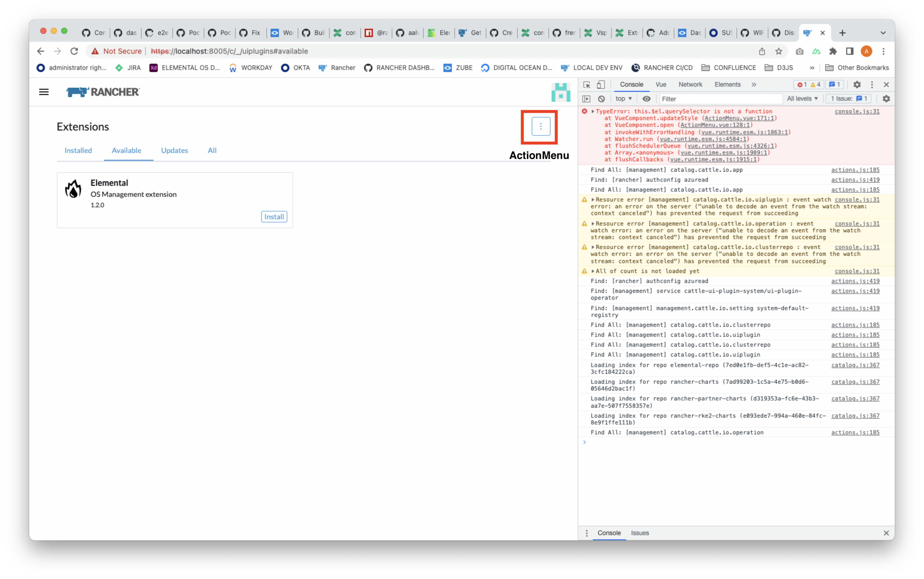This screenshot has height=579, width=924.
Task: Open the 'All levels' log filter dropdown
Action: tap(802, 99)
